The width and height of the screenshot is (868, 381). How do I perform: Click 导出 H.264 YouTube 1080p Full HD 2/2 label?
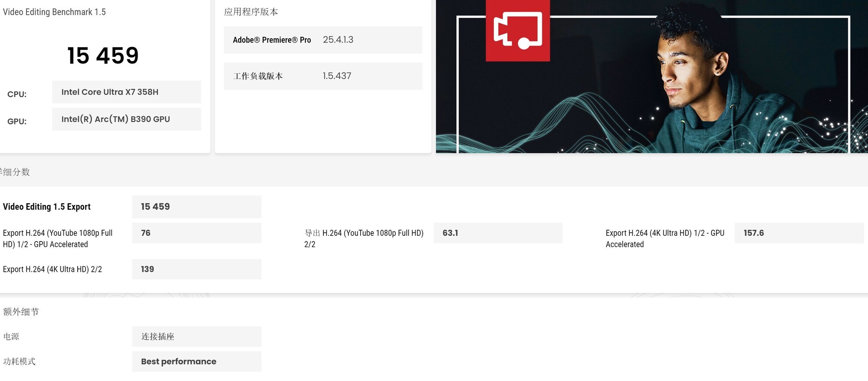click(364, 238)
